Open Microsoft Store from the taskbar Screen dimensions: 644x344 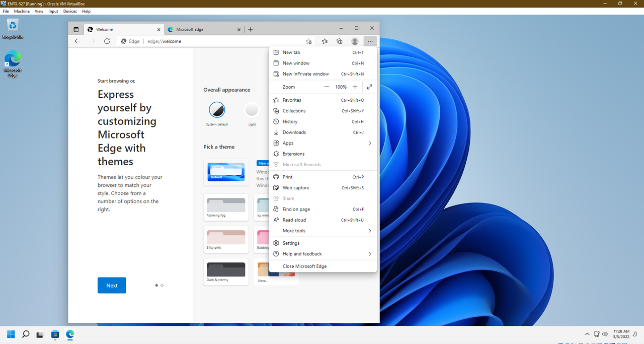55,334
